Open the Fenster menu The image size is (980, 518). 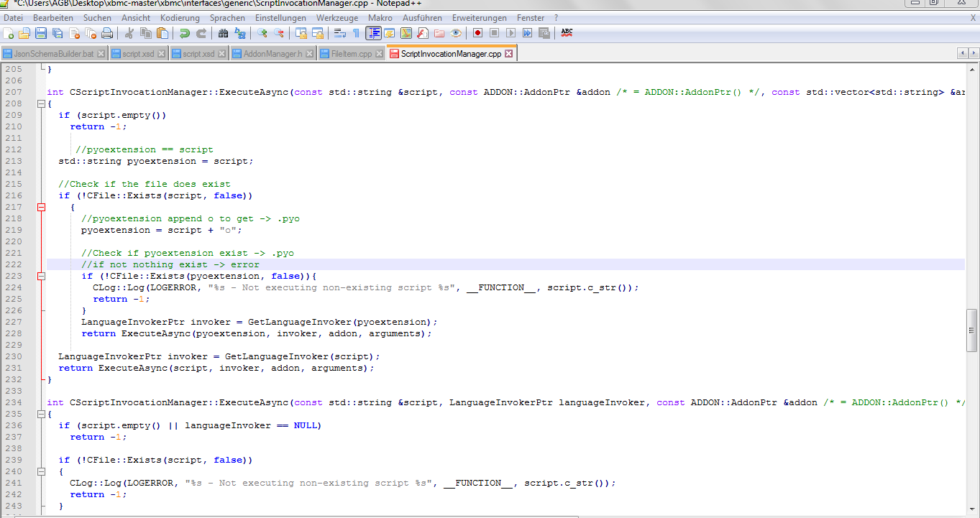pos(531,18)
